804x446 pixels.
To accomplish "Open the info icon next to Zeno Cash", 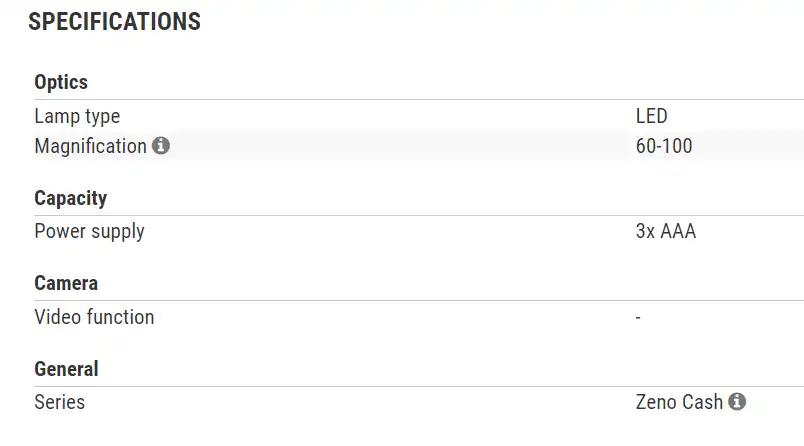I will (x=737, y=402).
